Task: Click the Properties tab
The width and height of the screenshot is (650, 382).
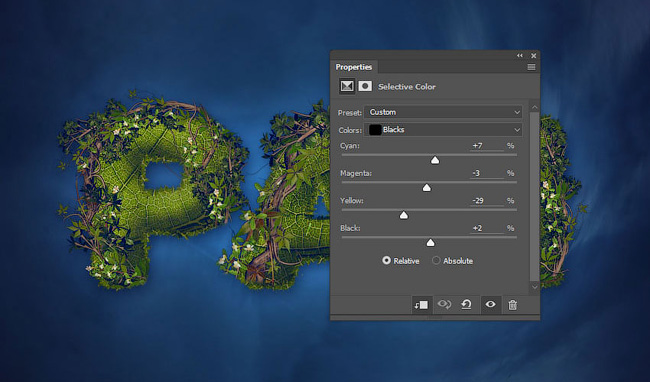Action: point(354,67)
